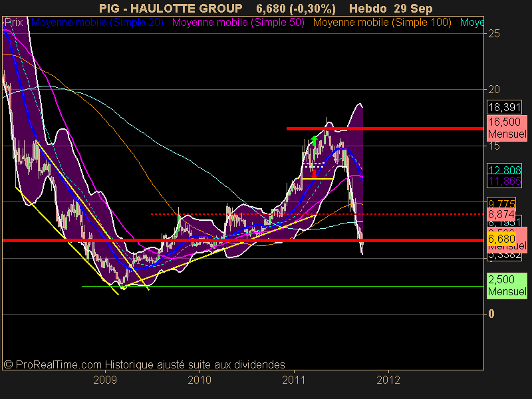Screen dimensions: 532x399
Task: Click the 18,391 price label on axis
Action: point(505,107)
